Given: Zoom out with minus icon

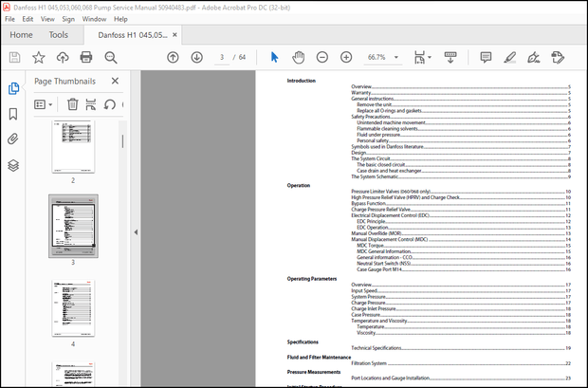Looking at the screenshot, I should click(322, 58).
